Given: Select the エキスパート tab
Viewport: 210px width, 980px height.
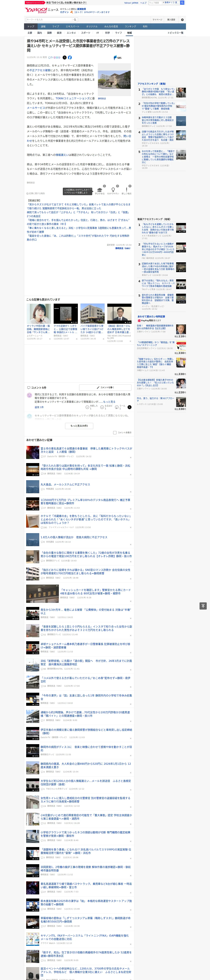Looking at the screenshot, I should (x=72, y=27).
